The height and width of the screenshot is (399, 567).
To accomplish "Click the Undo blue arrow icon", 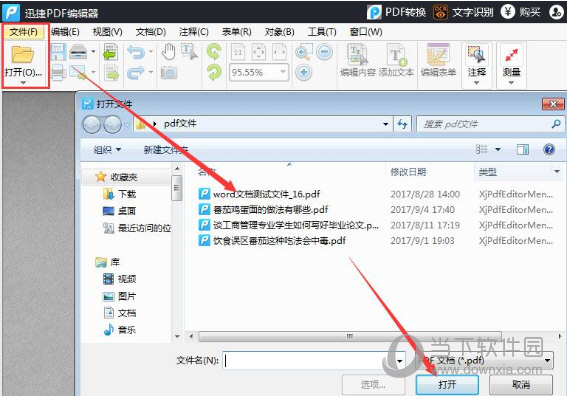I will pyautogui.click(x=136, y=52).
